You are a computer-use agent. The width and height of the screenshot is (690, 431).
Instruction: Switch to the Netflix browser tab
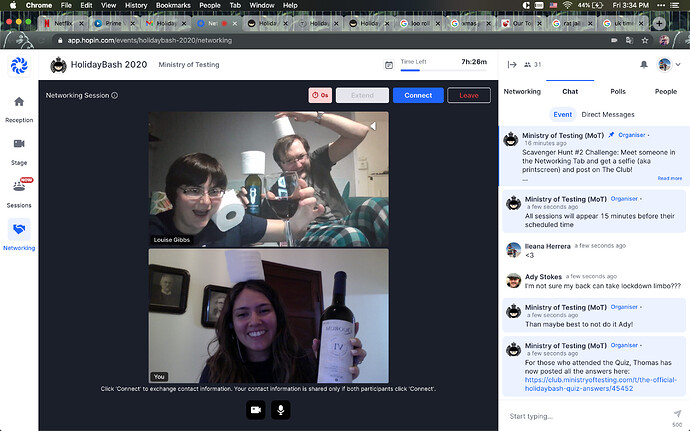62,23
